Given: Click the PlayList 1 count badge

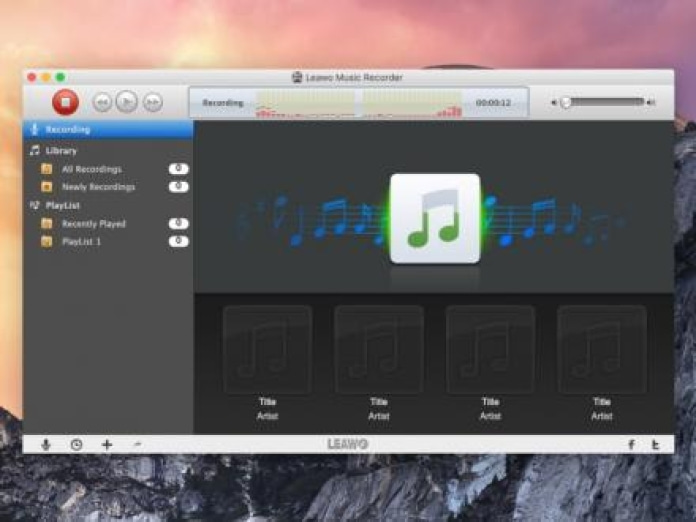Looking at the screenshot, I should [178, 241].
